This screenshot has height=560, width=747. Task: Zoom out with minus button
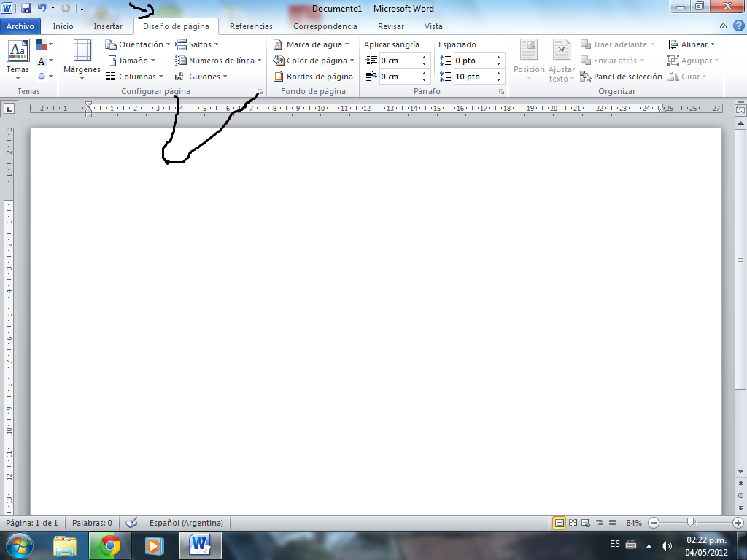[654, 523]
